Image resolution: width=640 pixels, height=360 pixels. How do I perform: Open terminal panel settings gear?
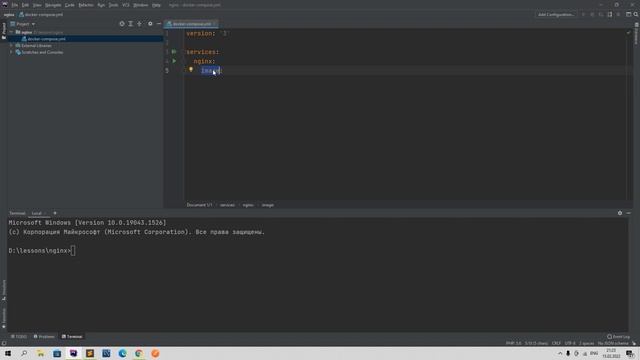tap(620, 213)
